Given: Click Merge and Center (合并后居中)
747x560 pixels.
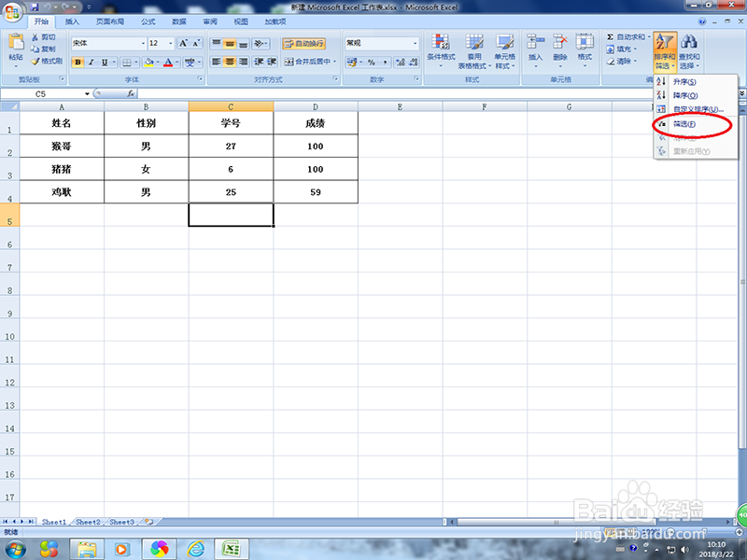Looking at the screenshot, I should (310, 62).
